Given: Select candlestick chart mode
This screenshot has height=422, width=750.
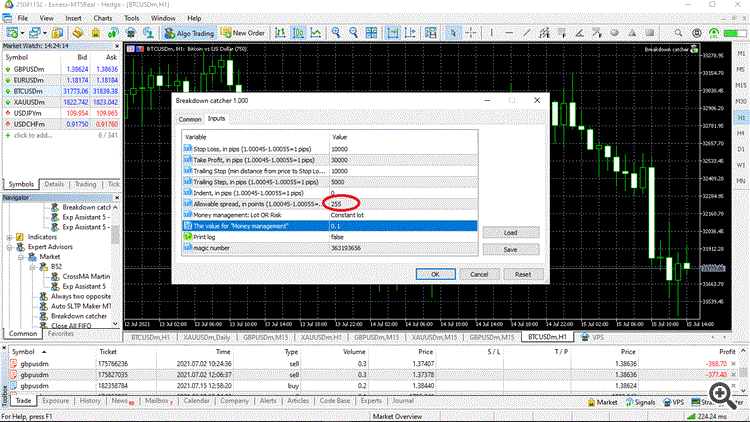Looking at the screenshot, I should [x=298, y=33].
